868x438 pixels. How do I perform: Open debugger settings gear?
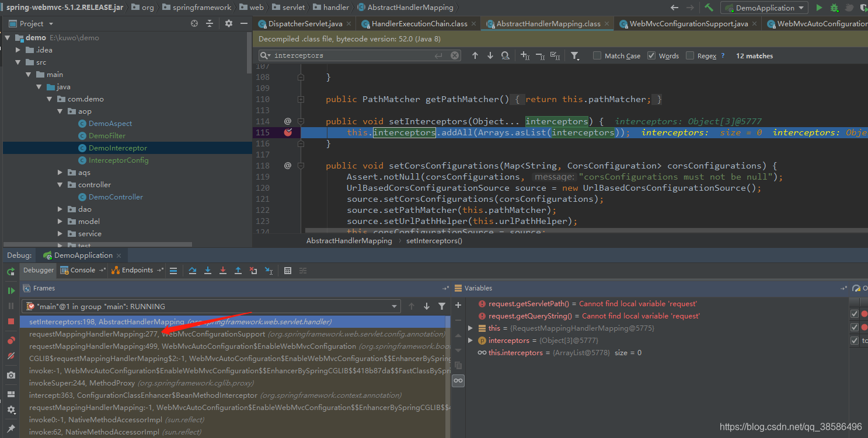11,410
